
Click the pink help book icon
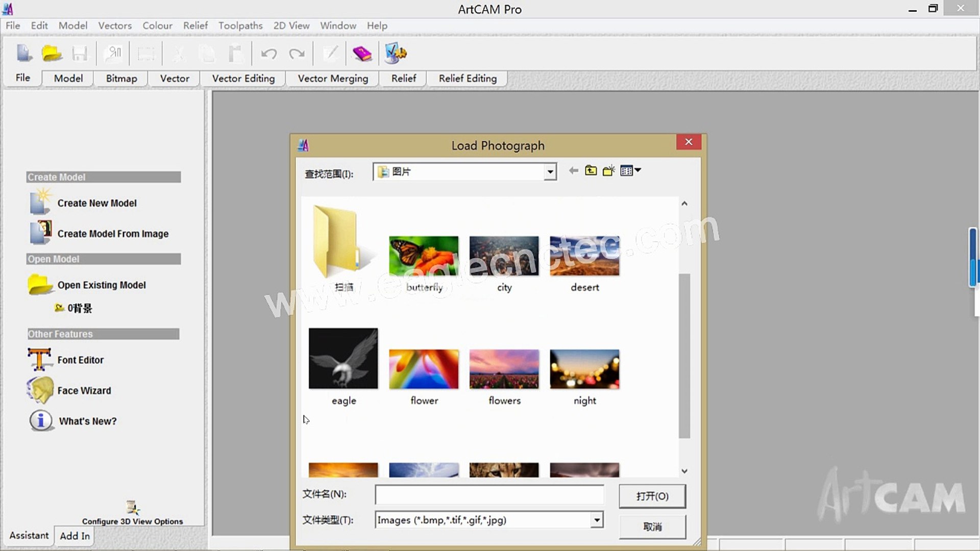362,53
